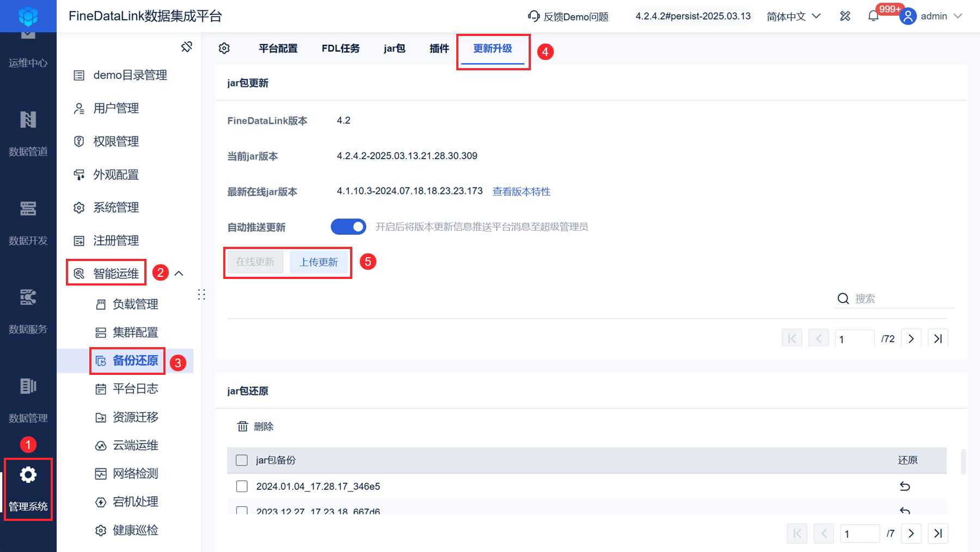Image resolution: width=980 pixels, height=552 pixels.
Task: Open 资源迁移 submenu item
Action: [x=135, y=417]
